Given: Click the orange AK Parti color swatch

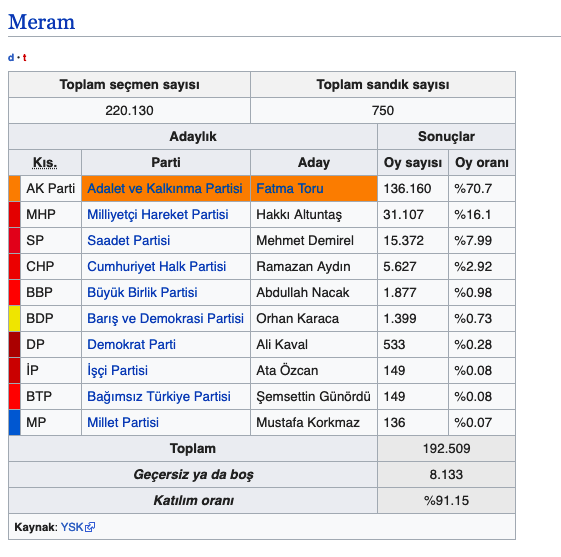Looking at the screenshot, I should pyautogui.click(x=15, y=189).
